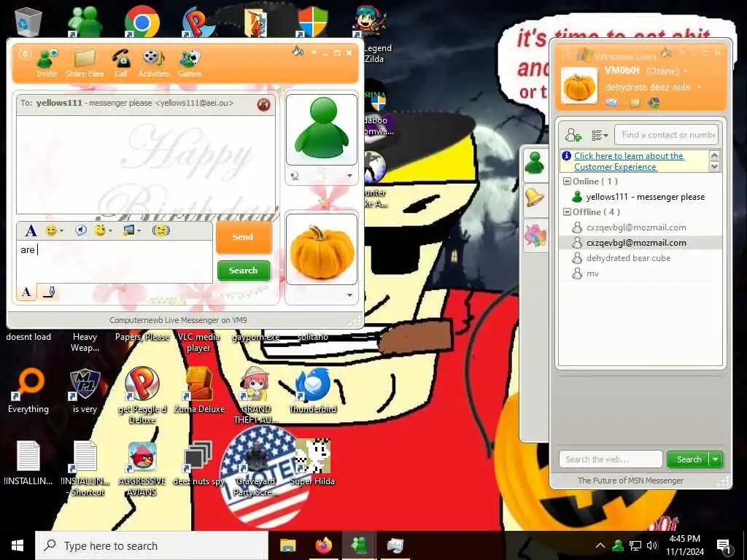
Task: Click the green Search button in chat window
Action: click(x=244, y=271)
